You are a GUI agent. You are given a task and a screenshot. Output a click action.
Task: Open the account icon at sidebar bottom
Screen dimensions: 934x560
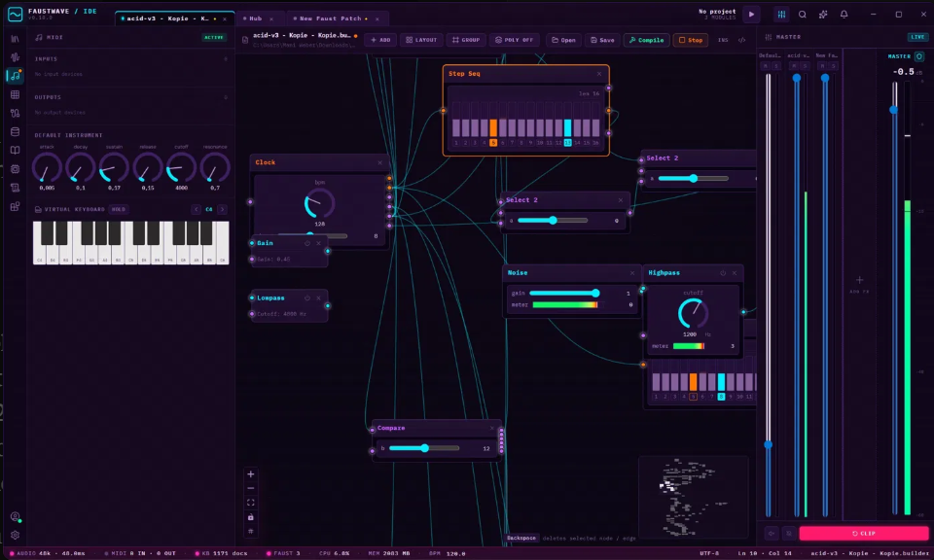(15, 516)
